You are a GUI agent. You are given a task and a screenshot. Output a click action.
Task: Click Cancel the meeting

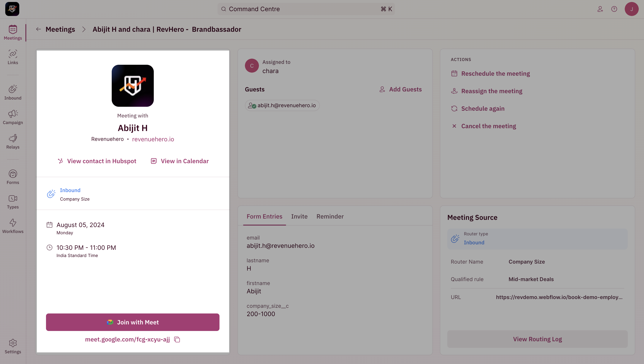click(x=488, y=126)
